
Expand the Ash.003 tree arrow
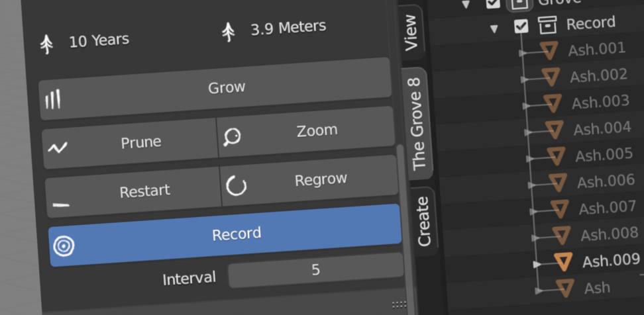[526, 107]
